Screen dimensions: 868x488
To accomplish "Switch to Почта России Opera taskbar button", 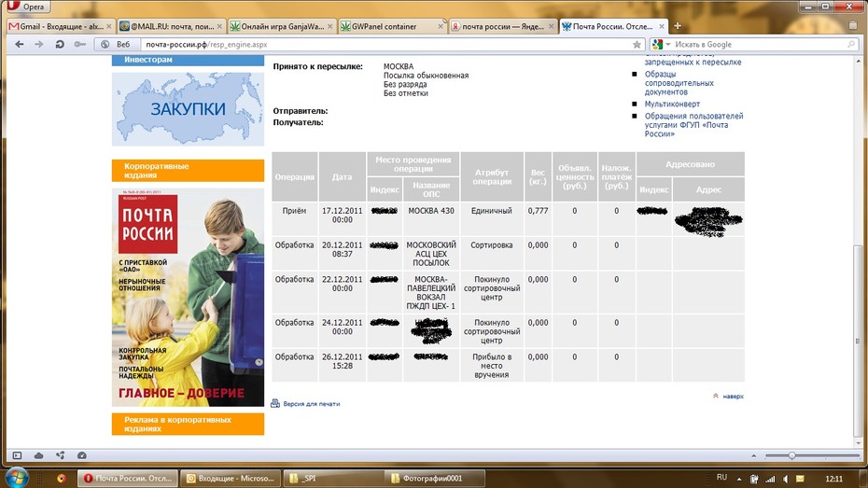I will (128, 478).
